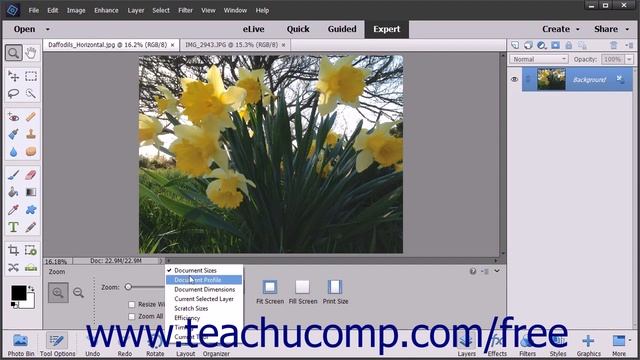Open the Enhance menu
Screen dimensions: 640x360
click(106, 11)
